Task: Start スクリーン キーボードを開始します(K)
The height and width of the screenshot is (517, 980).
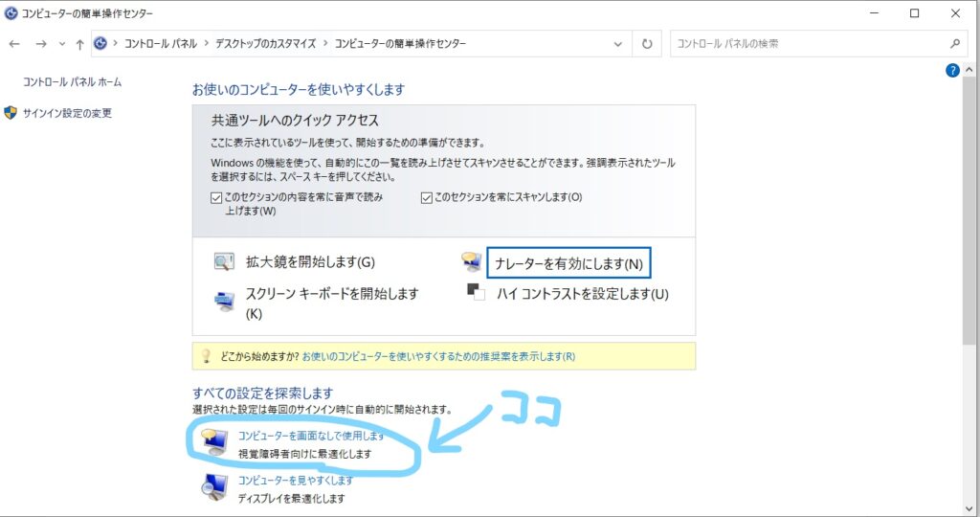Action: pyautogui.click(x=332, y=303)
